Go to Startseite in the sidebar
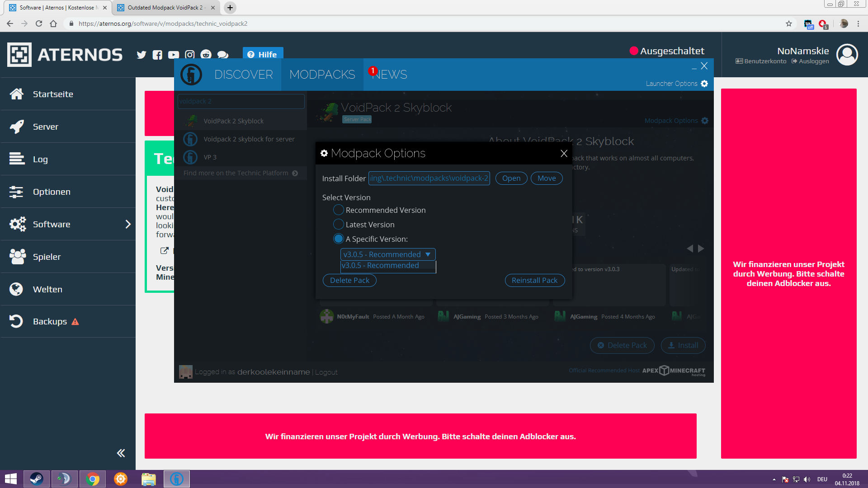868x488 pixels. tap(68, 94)
